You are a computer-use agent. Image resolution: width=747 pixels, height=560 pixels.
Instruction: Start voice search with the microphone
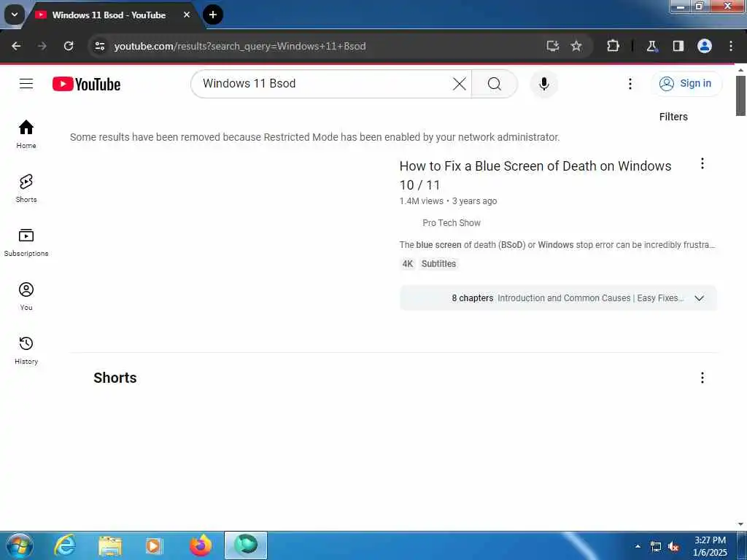[x=543, y=84]
